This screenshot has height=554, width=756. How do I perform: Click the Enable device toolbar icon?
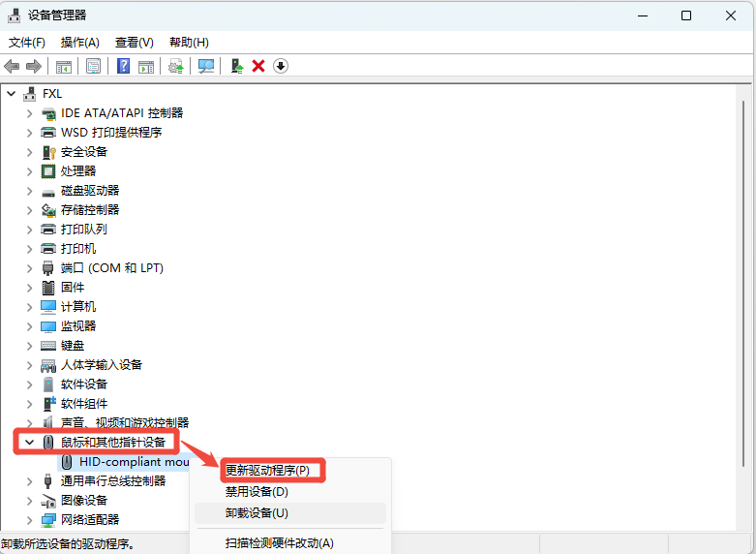[x=237, y=66]
